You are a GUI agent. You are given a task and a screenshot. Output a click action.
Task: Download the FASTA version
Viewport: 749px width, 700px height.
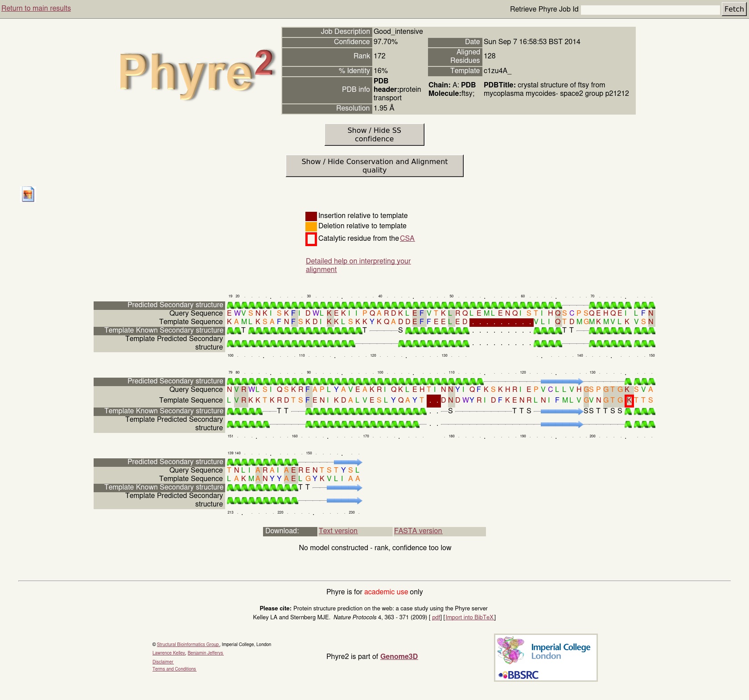pyautogui.click(x=418, y=531)
